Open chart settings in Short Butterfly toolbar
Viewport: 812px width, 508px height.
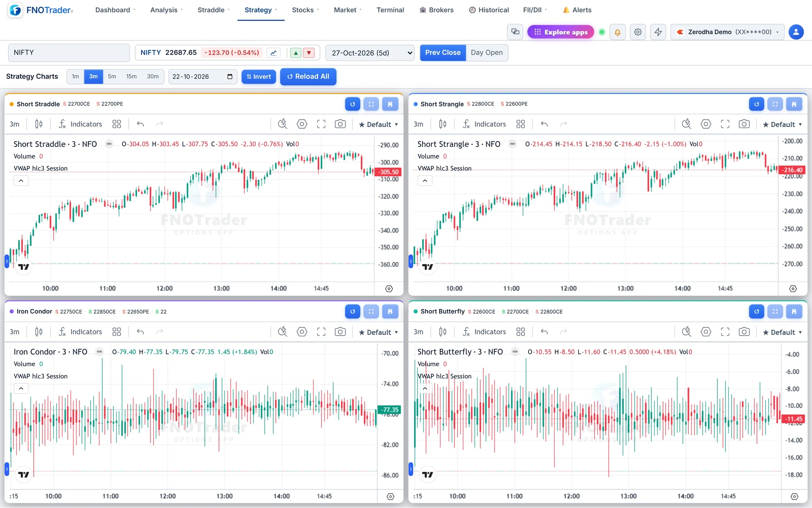coord(706,332)
